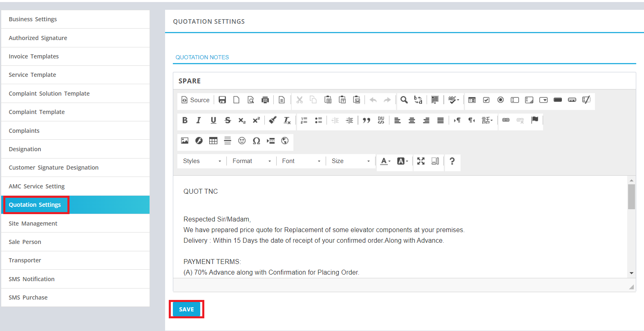Toggle Superscript formatting

pyautogui.click(x=256, y=120)
